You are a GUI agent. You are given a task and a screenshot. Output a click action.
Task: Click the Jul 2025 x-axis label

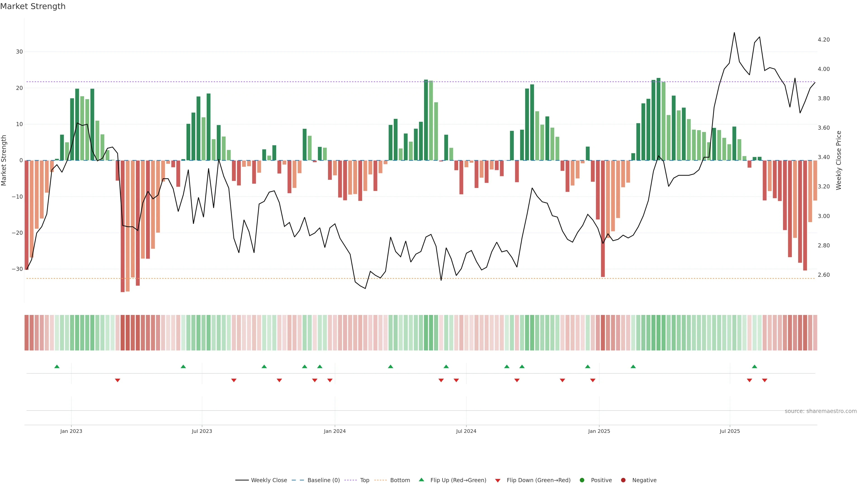pos(729,431)
